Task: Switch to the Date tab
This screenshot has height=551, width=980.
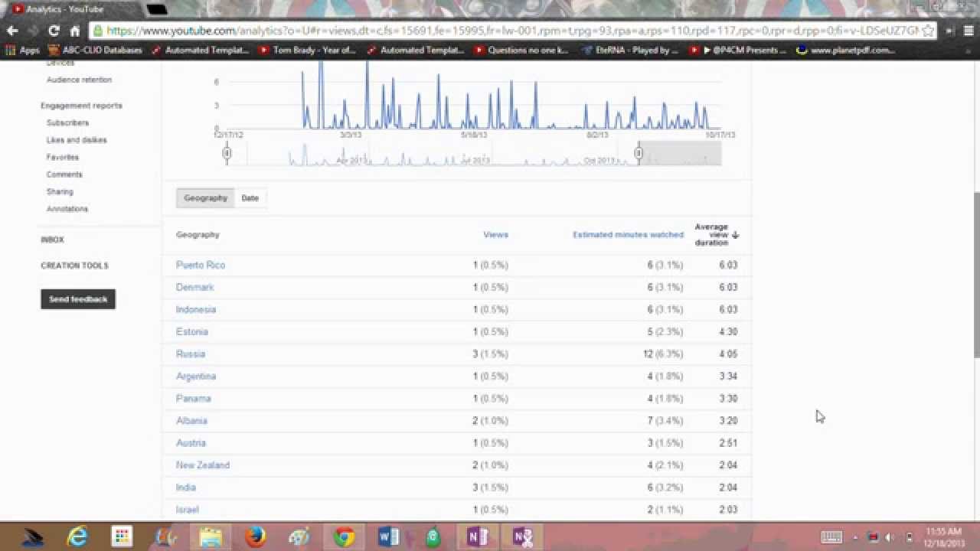Action: [x=250, y=198]
